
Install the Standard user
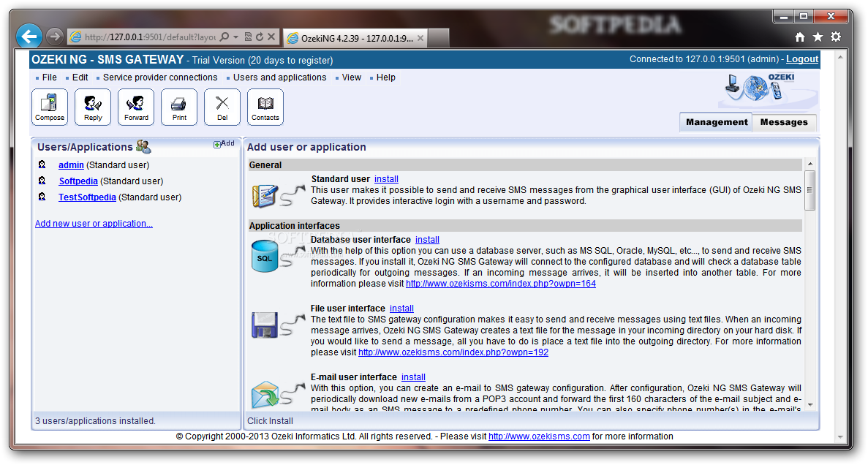(386, 179)
